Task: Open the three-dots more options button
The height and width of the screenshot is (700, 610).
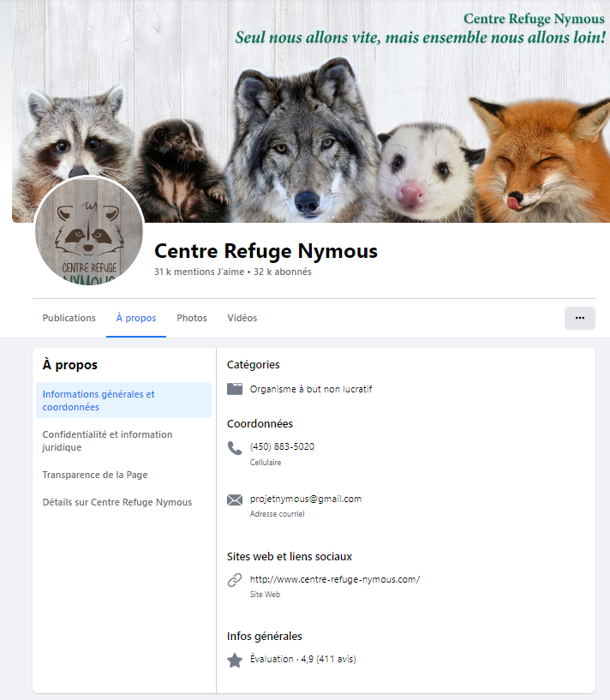Action: (579, 318)
